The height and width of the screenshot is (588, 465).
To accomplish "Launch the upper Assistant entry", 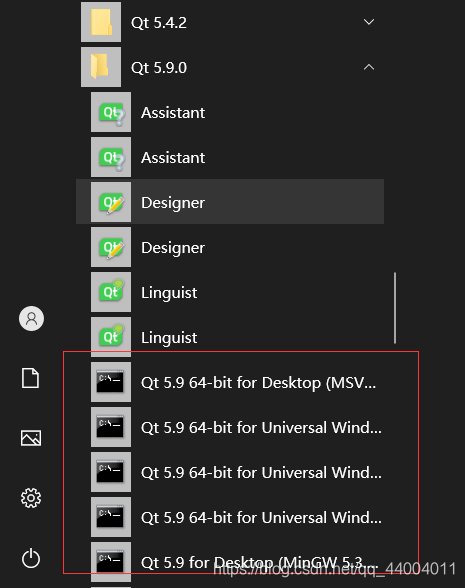I will pyautogui.click(x=230, y=112).
